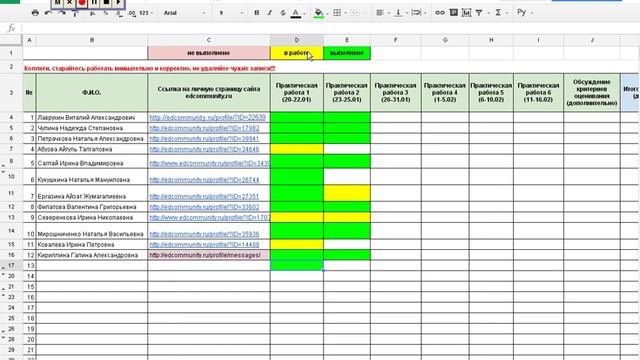Click the red warning text in row 2
The height and width of the screenshot is (360, 640).
149,69
